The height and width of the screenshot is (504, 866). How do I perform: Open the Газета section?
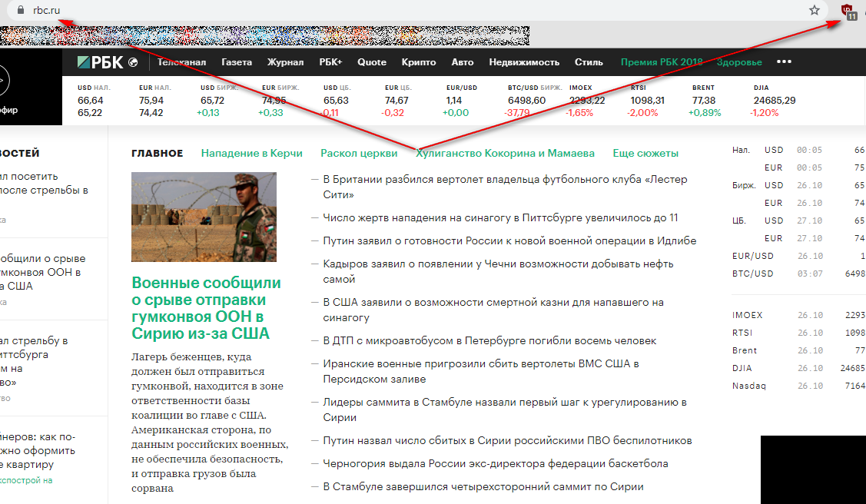[x=237, y=62]
